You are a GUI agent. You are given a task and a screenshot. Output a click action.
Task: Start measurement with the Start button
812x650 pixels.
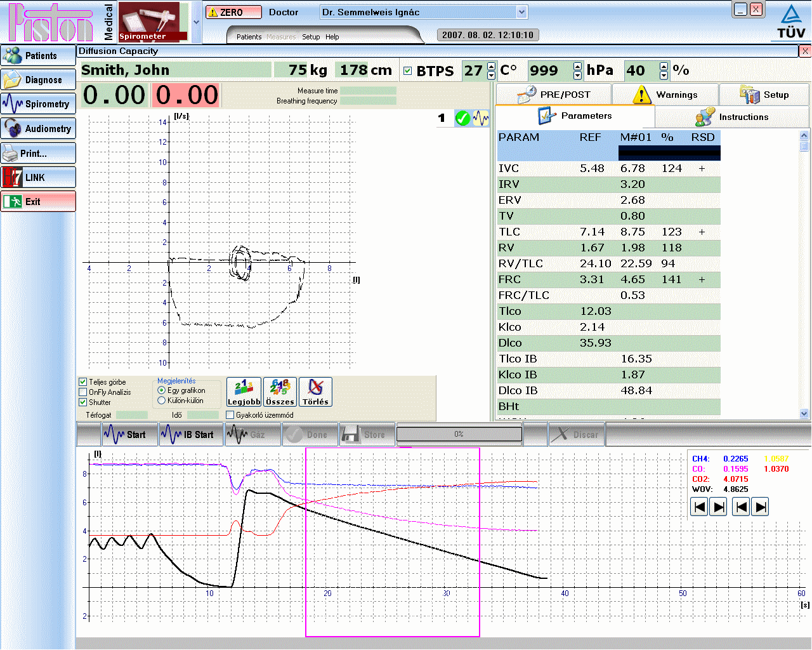[126, 435]
